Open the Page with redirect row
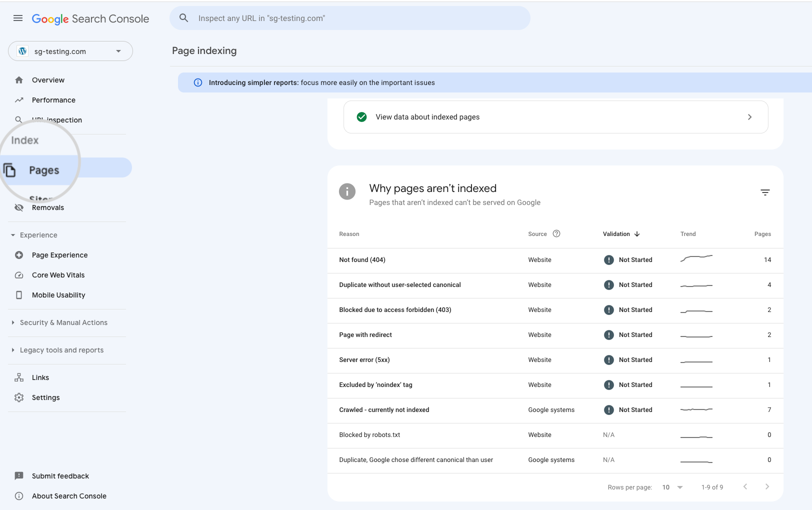 555,335
